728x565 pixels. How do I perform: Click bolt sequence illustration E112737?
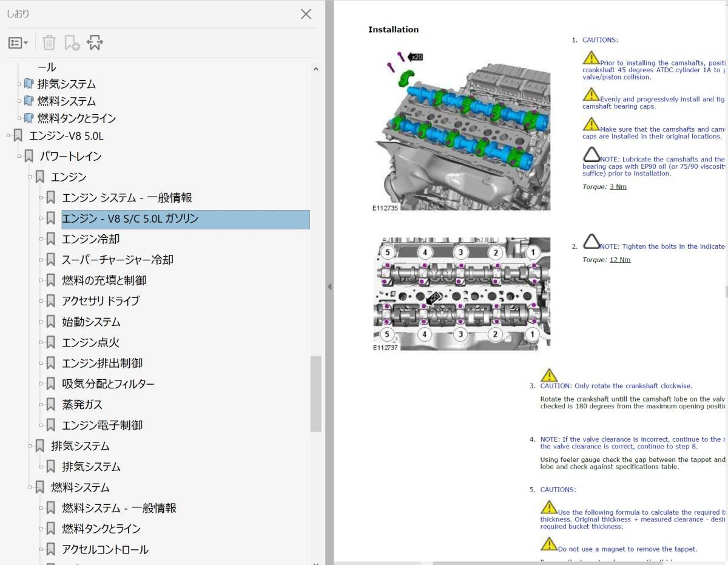[461, 294]
